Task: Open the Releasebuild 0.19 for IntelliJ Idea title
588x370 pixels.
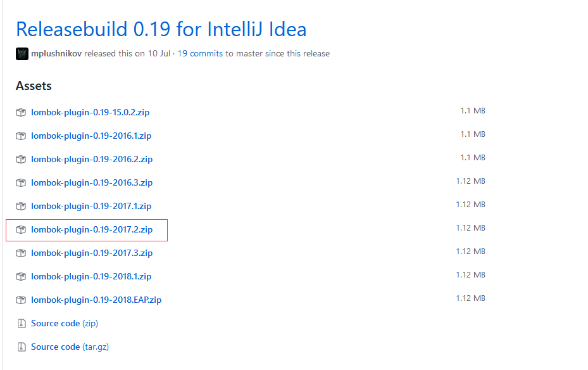Action: click(x=161, y=29)
